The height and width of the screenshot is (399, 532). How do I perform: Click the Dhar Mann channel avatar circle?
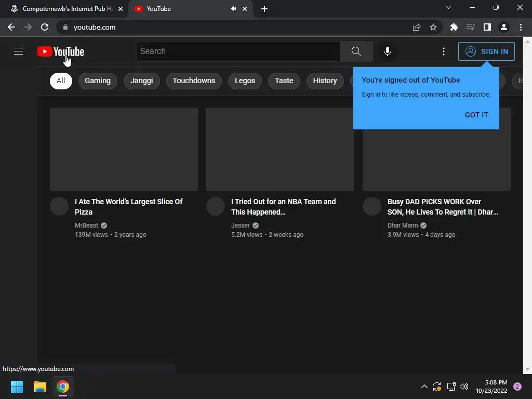372,206
